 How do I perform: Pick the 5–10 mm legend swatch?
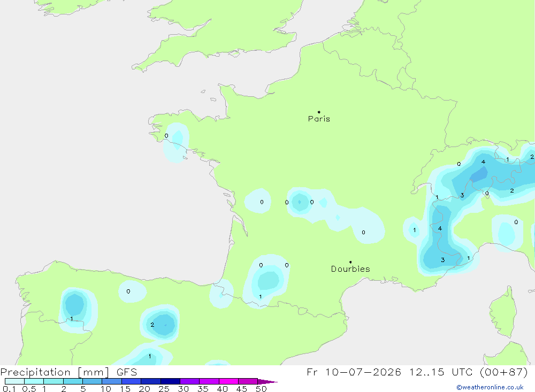click(x=93, y=381)
